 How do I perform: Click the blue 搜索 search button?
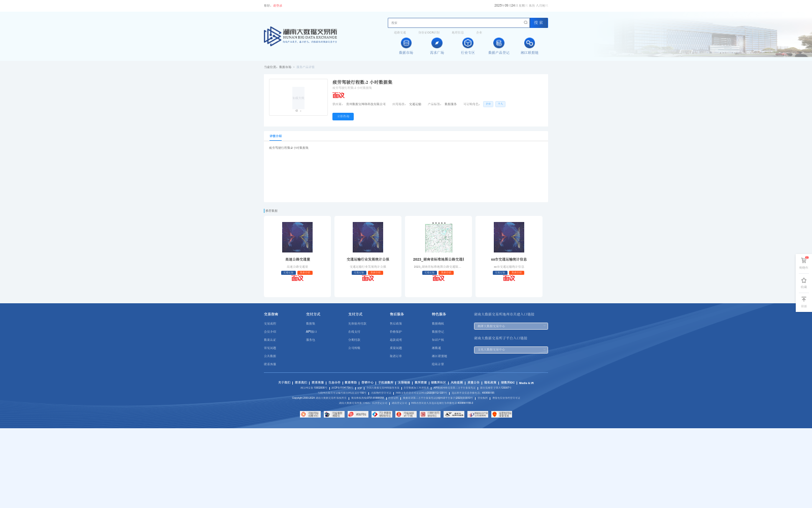click(x=538, y=23)
